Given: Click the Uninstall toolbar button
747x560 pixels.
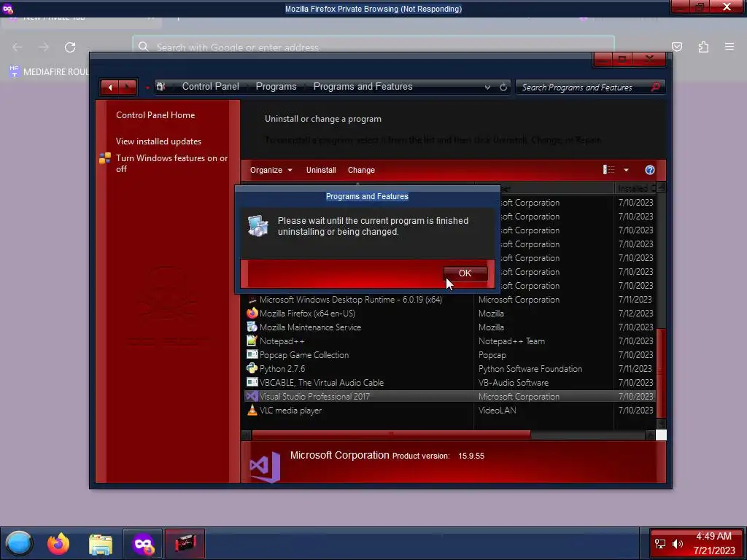Looking at the screenshot, I should [321, 170].
